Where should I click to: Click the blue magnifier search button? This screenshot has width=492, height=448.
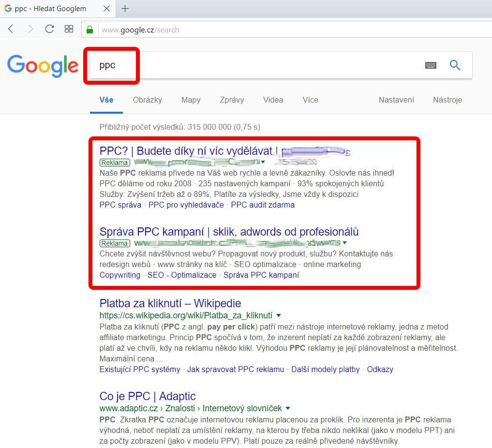(455, 65)
